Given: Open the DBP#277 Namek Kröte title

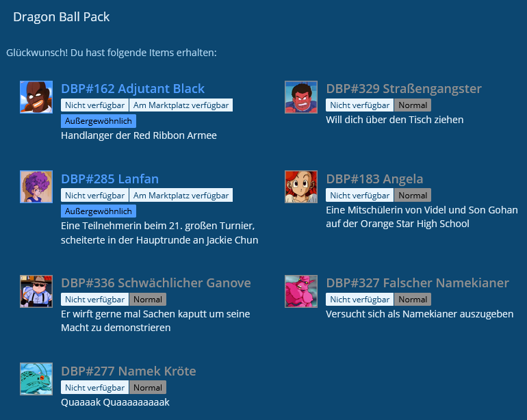Looking at the screenshot, I should tap(129, 371).
